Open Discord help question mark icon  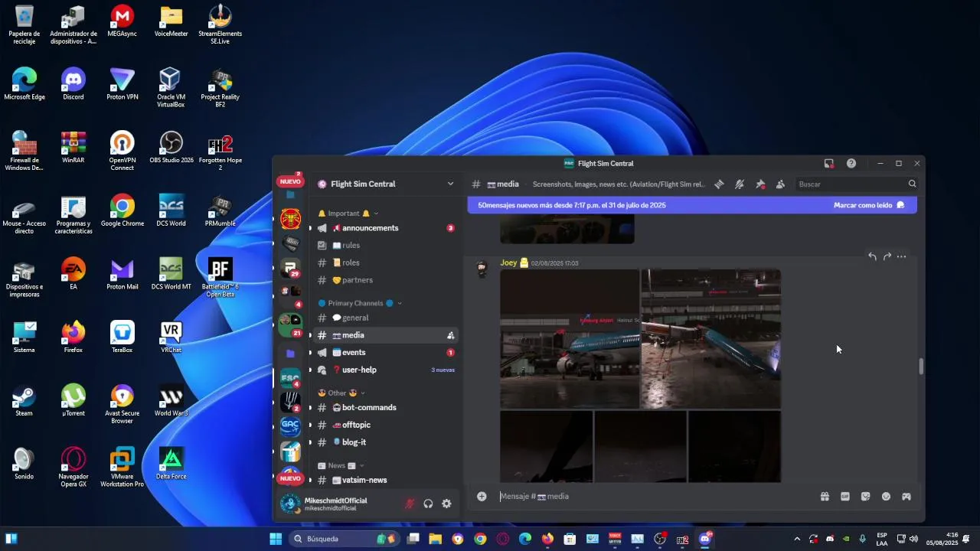click(851, 163)
